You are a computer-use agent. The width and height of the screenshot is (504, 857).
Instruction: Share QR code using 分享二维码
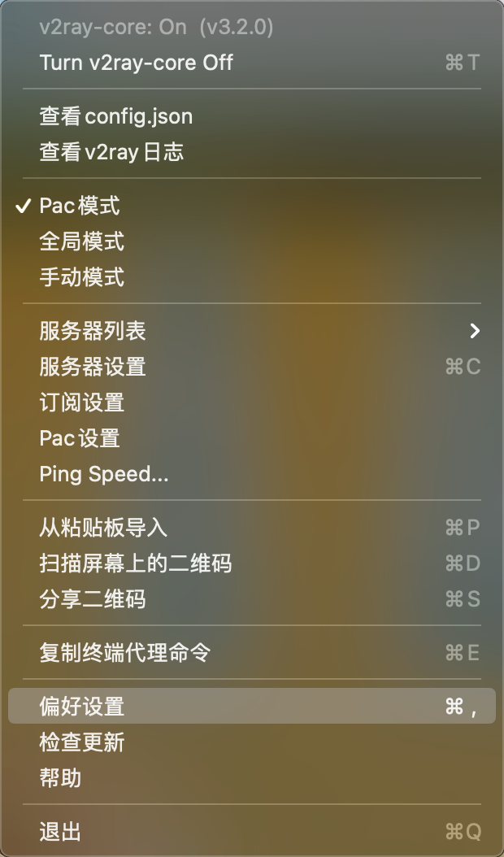pyautogui.click(x=92, y=599)
